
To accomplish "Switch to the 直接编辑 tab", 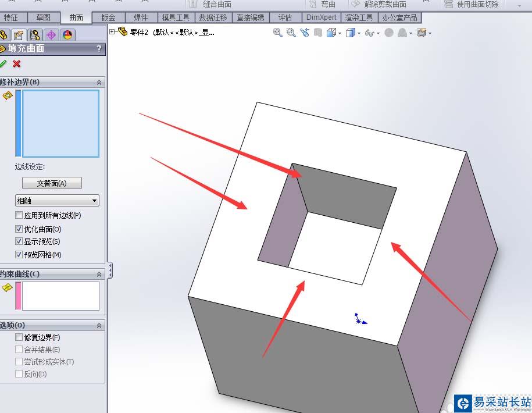I will click(x=251, y=17).
